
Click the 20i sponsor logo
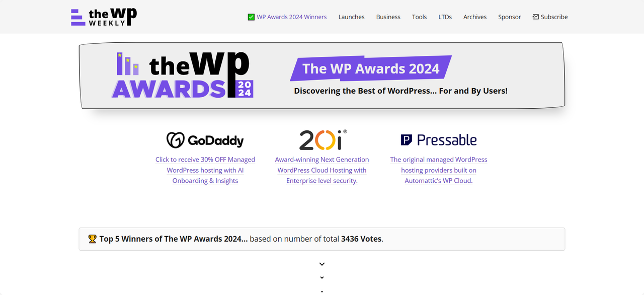[323, 140]
